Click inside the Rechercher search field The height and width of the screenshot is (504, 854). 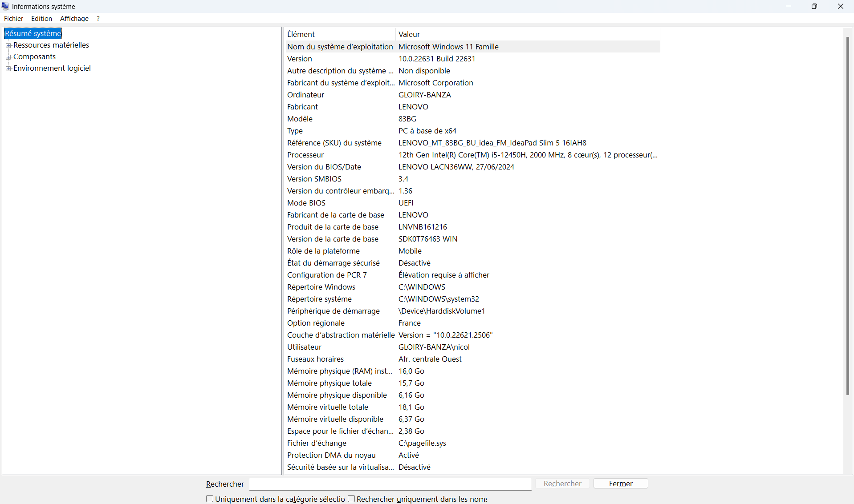pyautogui.click(x=390, y=484)
